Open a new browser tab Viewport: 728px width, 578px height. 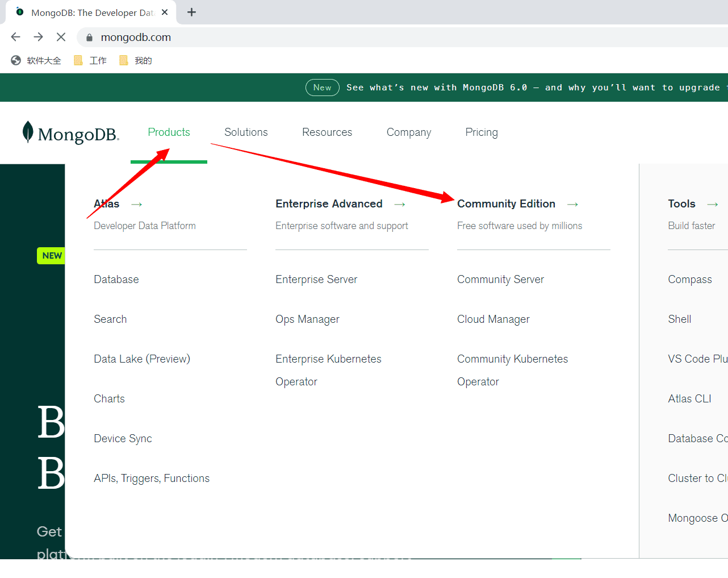(191, 12)
